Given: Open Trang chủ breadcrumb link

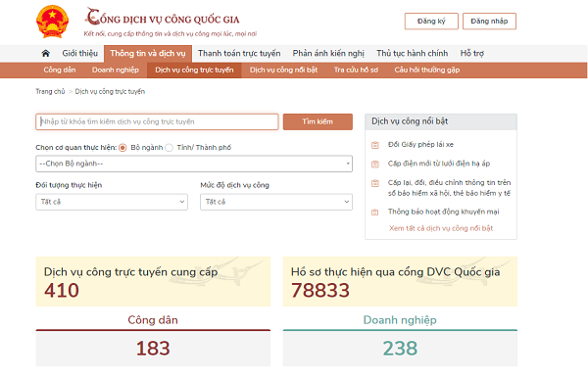Looking at the screenshot, I should [x=50, y=91].
